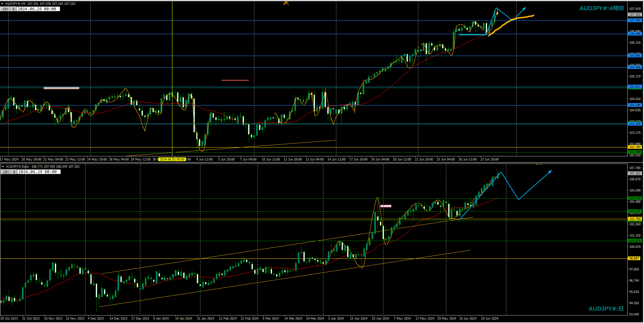
Task: Click the 106.310 scale value on H4 axis
Action: tap(635, 43)
